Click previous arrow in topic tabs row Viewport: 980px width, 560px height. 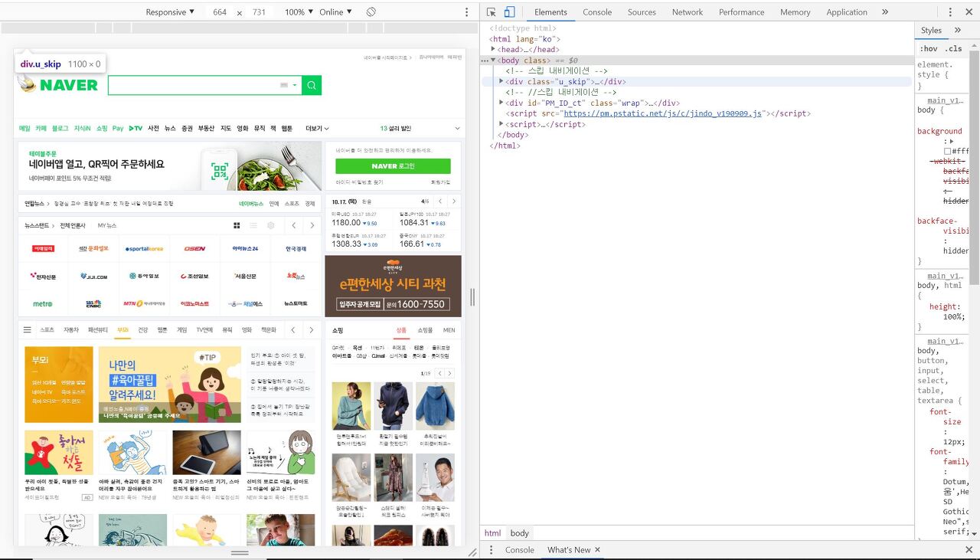(x=292, y=329)
